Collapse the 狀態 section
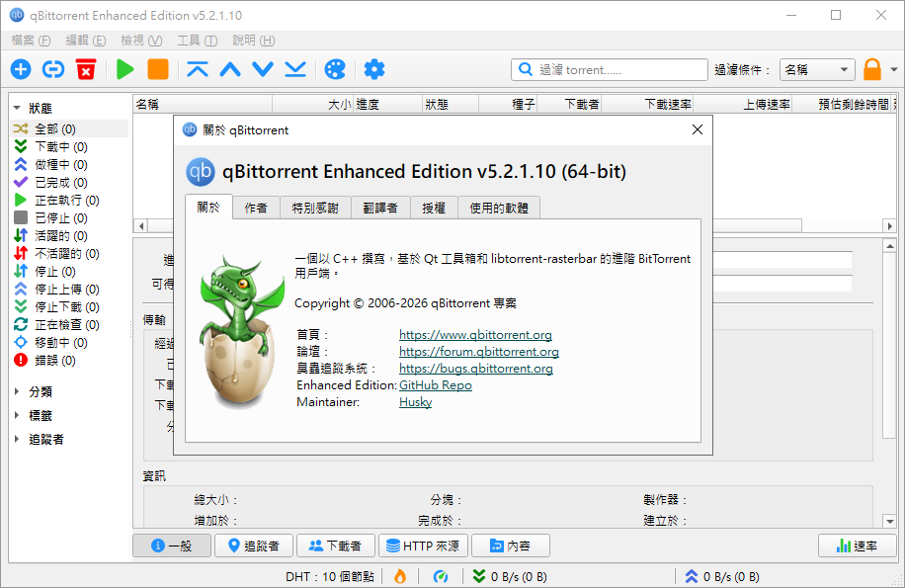The width and height of the screenshot is (905, 588). [17, 108]
